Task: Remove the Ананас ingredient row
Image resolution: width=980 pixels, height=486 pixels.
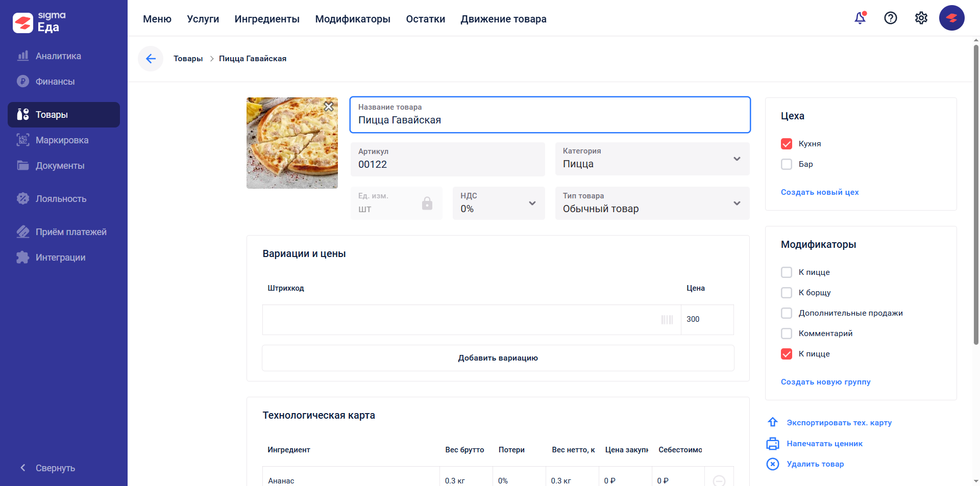Action: click(x=719, y=480)
